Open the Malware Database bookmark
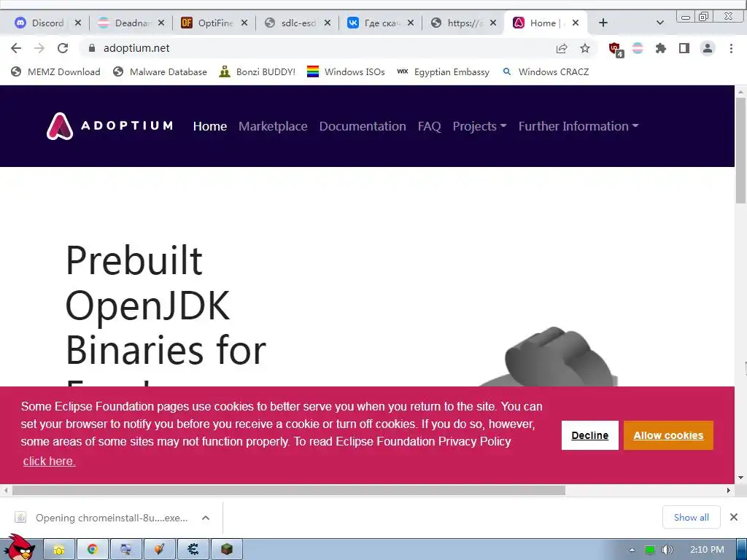The image size is (747, 560). point(160,72)
